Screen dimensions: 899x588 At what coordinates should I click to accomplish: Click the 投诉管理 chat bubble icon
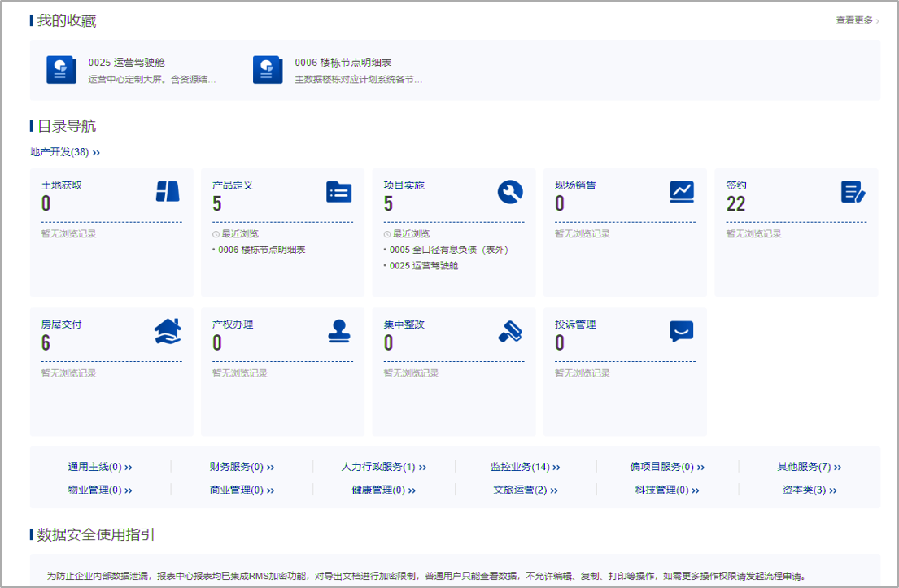click(682, 331)
